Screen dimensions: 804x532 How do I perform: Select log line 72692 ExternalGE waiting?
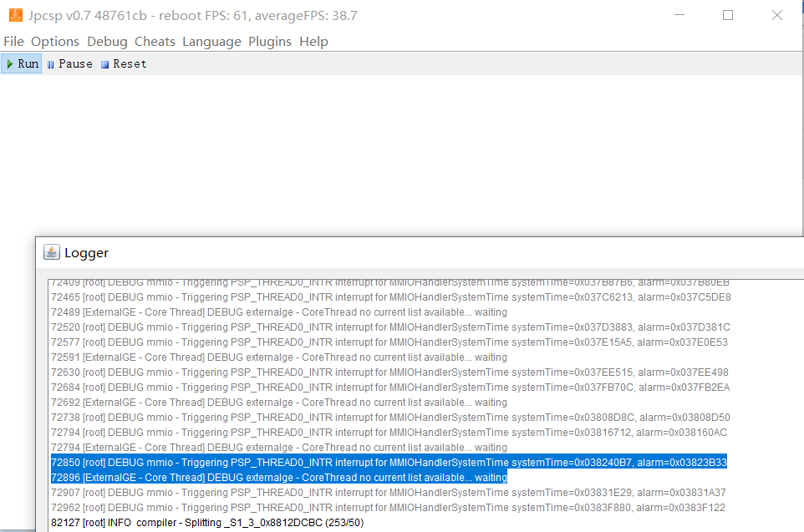tap(279, 403)
